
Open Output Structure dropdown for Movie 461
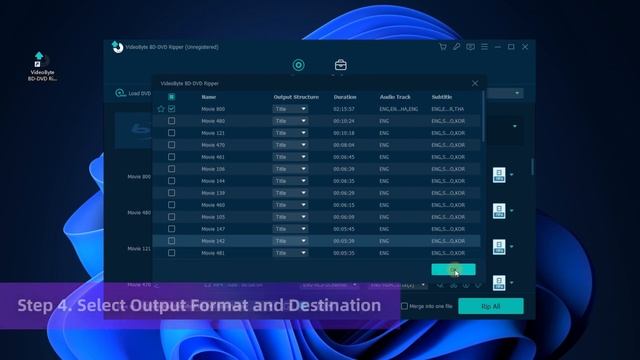[290, 157]
